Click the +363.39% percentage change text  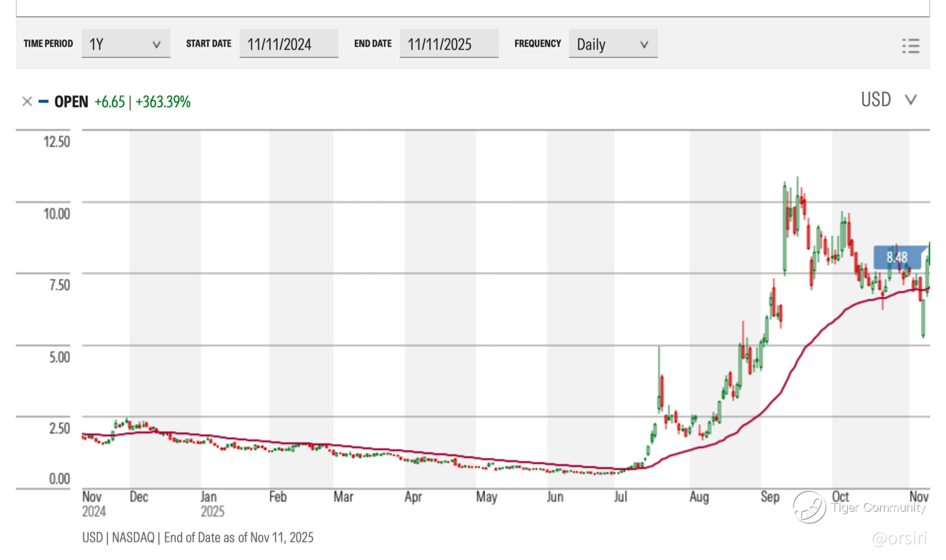[163, 102]
